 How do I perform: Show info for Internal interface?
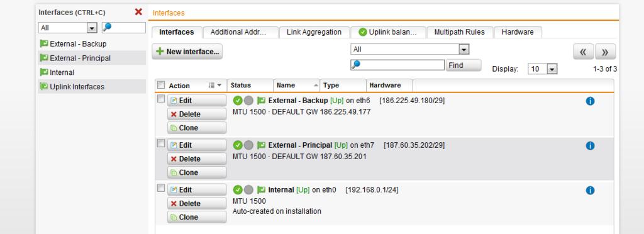590,191
